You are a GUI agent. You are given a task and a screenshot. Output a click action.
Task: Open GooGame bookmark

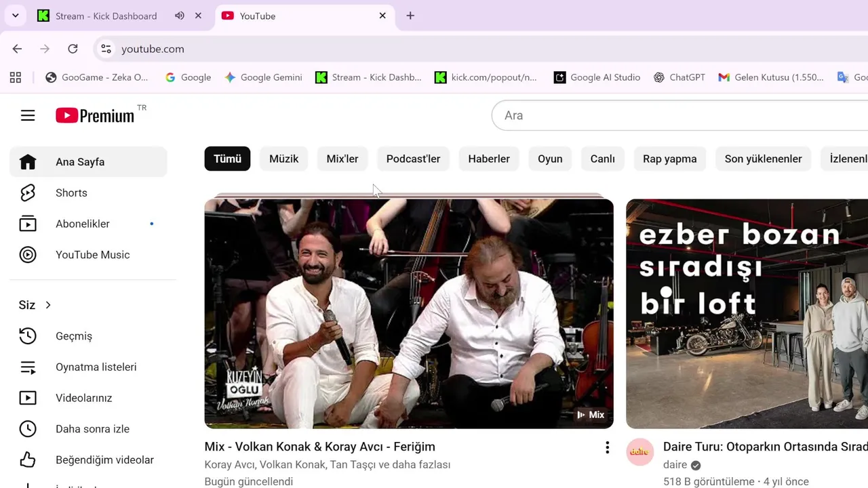tap(96, 77)
